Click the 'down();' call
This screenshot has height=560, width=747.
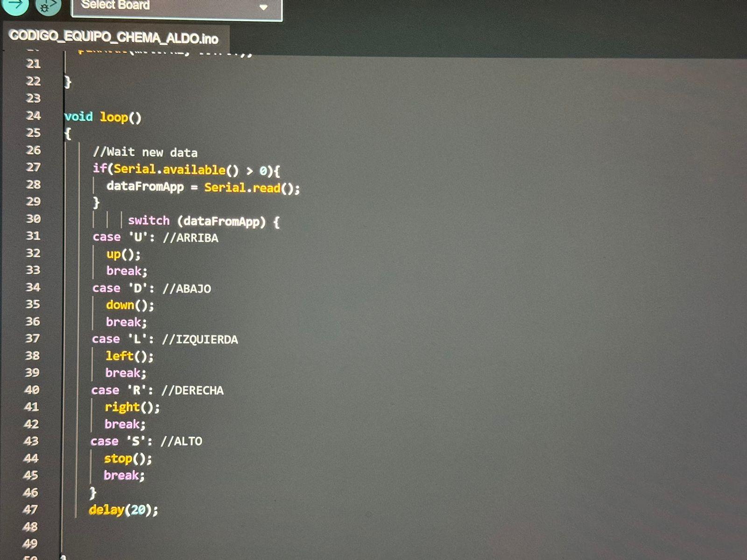(130, 305)
